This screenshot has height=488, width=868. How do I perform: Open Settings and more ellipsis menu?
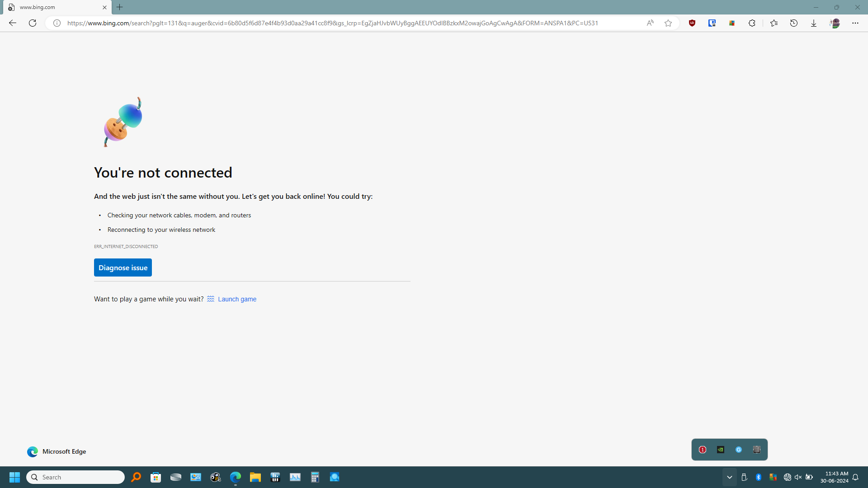coord(855,23)
